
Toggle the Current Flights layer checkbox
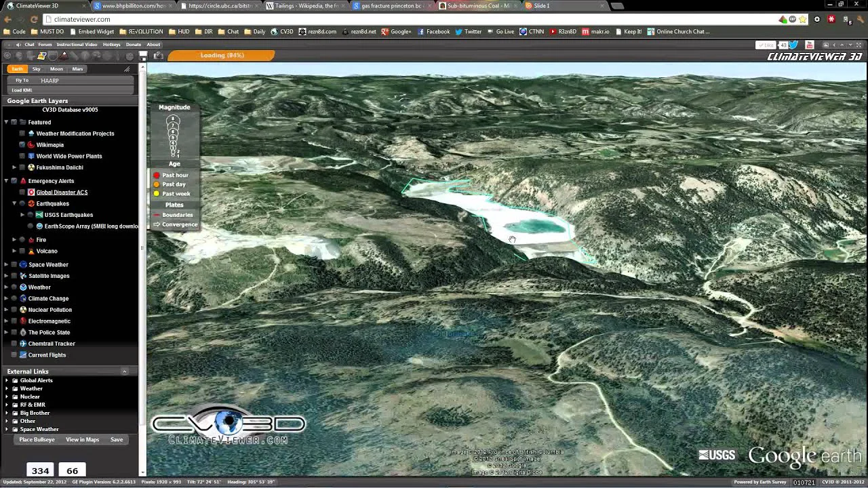pyautogui.click(x=14, y=355)
